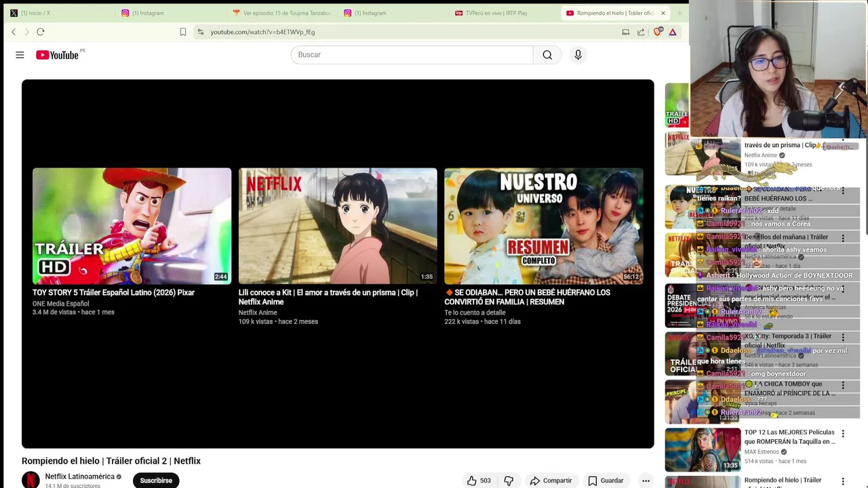Open LA CHICA TOMBOY sidebar thumbnail

tap(703, 401)
